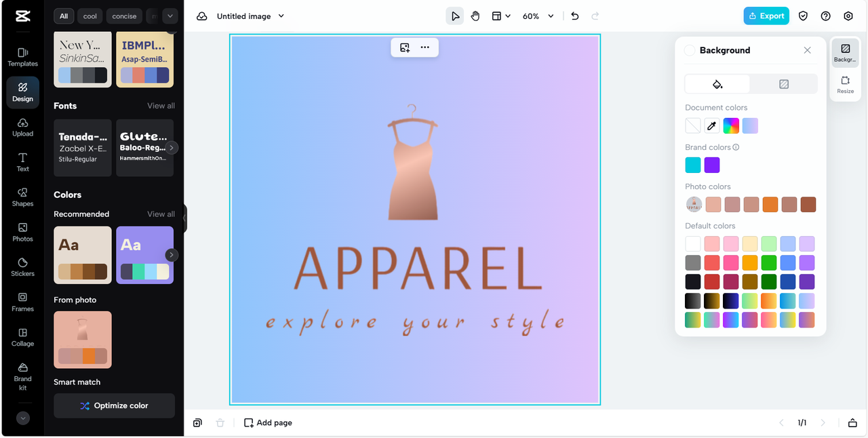868x438 pixels.
Task: Open the Shapes panel
Action: pyautogui.click(x=22, y=197)
